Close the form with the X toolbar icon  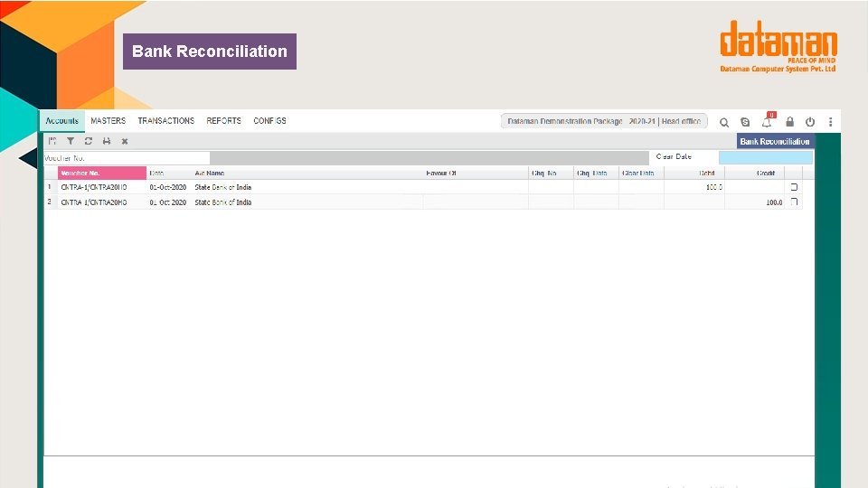point(125,141)
